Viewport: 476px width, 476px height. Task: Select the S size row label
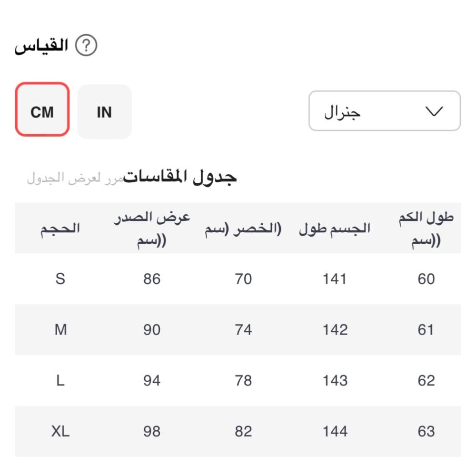[x=60, y=278]
